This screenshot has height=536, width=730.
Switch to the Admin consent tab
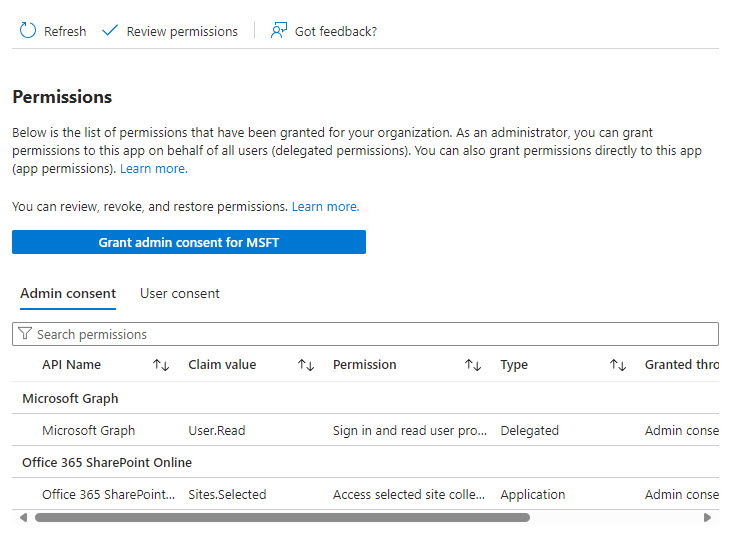pos(68,293)
